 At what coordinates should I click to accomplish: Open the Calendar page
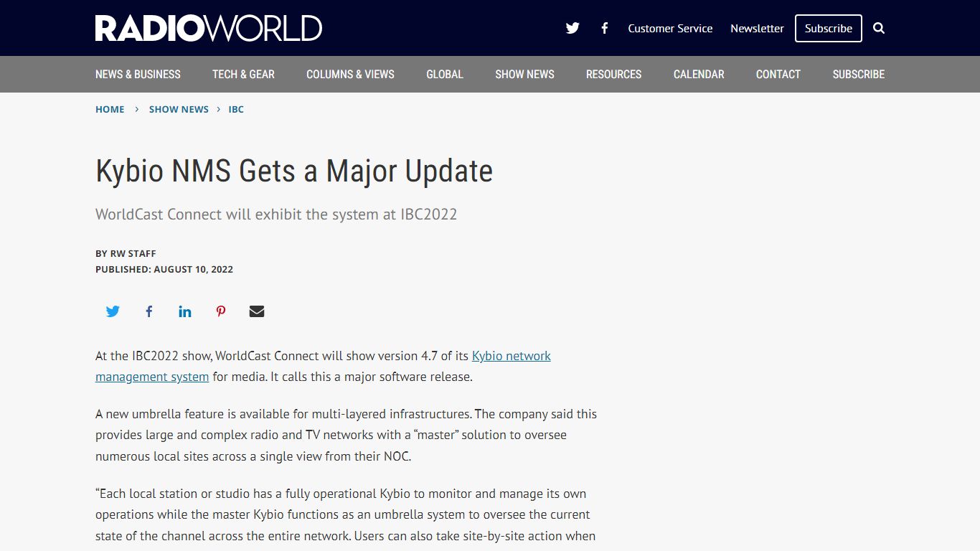tap(699, 74)
